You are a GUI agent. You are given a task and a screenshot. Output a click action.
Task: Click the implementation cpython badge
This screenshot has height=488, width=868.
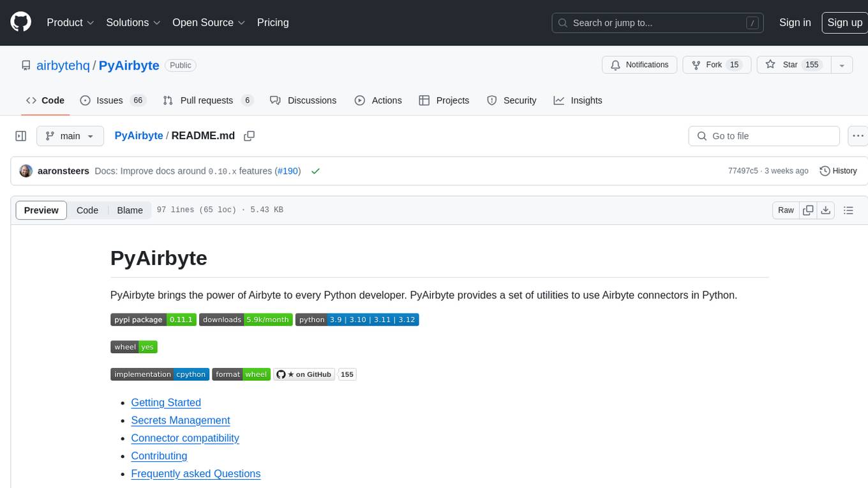click(160, 374)
